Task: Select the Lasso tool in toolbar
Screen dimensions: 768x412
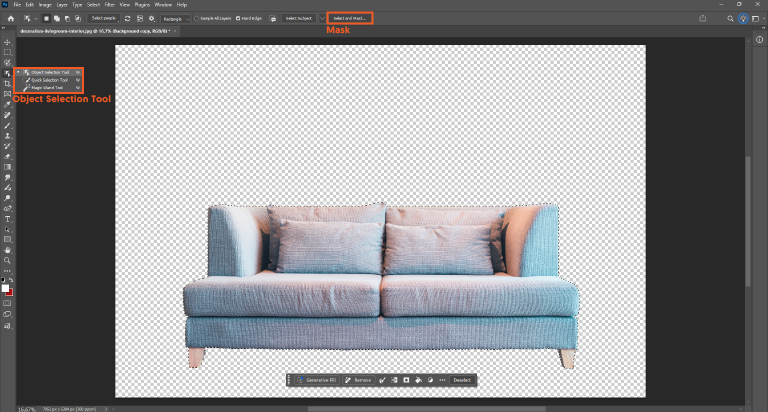Action: tap(7, 63)
